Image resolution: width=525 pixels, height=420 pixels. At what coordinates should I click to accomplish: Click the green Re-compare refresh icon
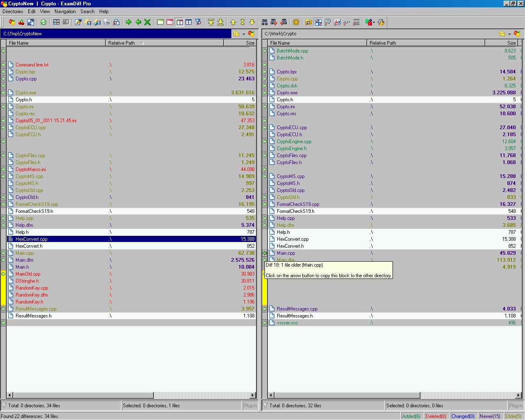tap(43, 22)
